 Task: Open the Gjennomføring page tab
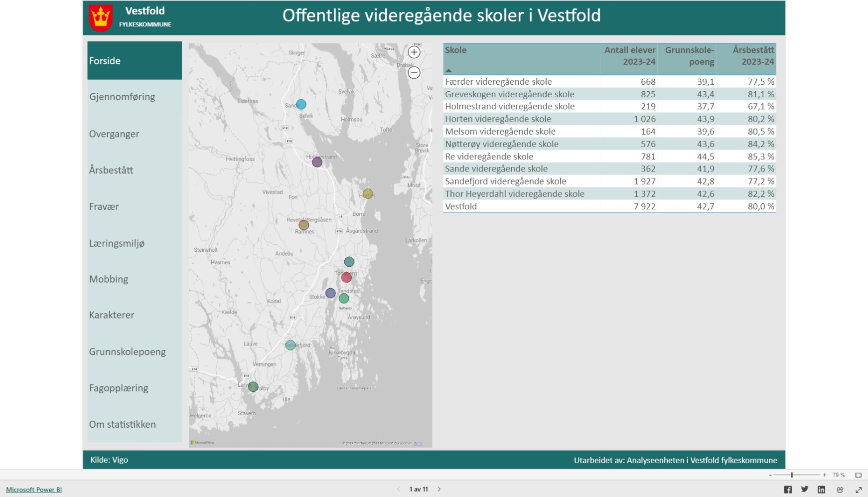coord(122,97)
